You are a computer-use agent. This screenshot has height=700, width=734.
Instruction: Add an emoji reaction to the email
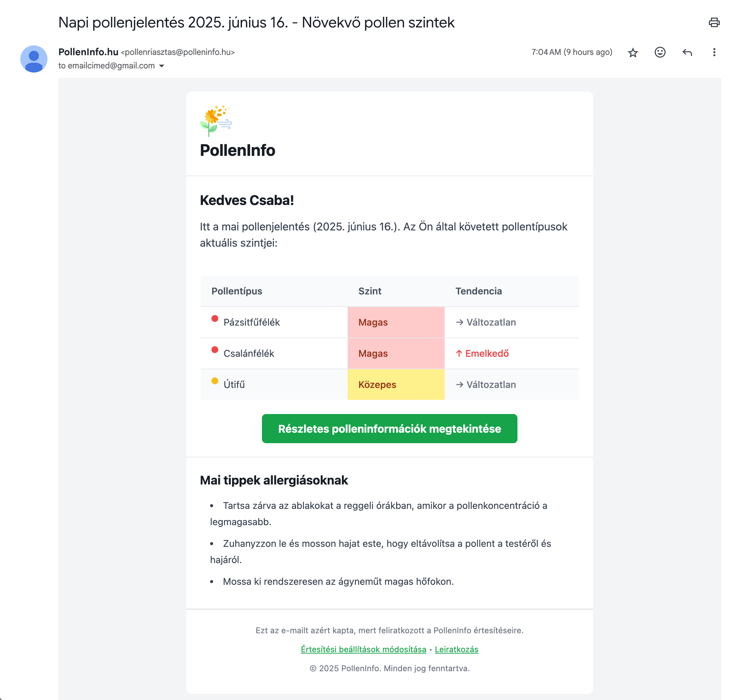pyautogui.click(x=660, y=52)
